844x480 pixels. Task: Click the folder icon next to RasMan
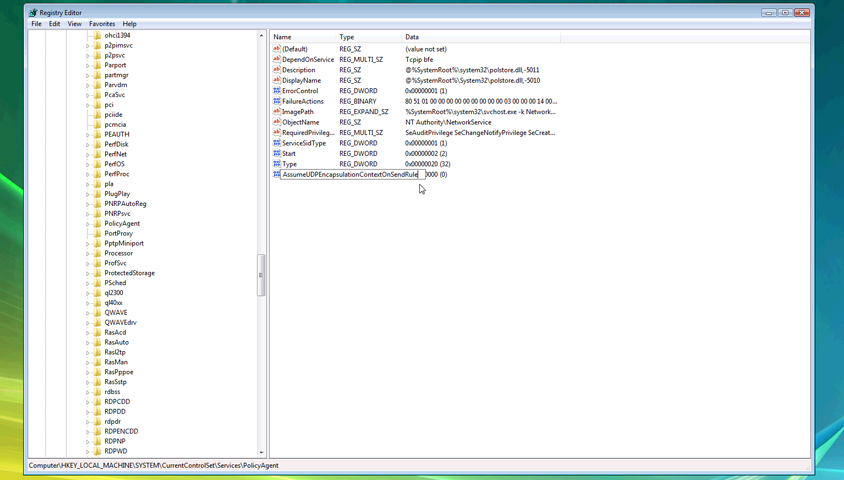tap(97, 362)
